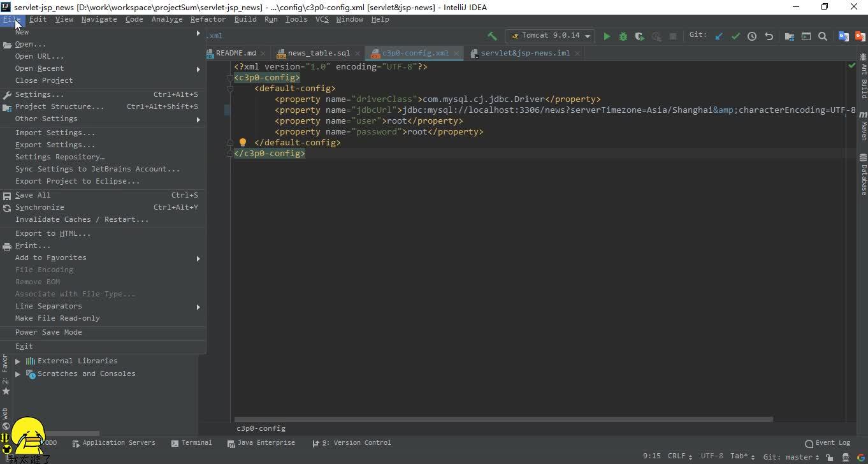Viewport: 868px width, 464px height.
Task: Run the Tomcat server with green play icon
Action: click(x=606, y=36)
